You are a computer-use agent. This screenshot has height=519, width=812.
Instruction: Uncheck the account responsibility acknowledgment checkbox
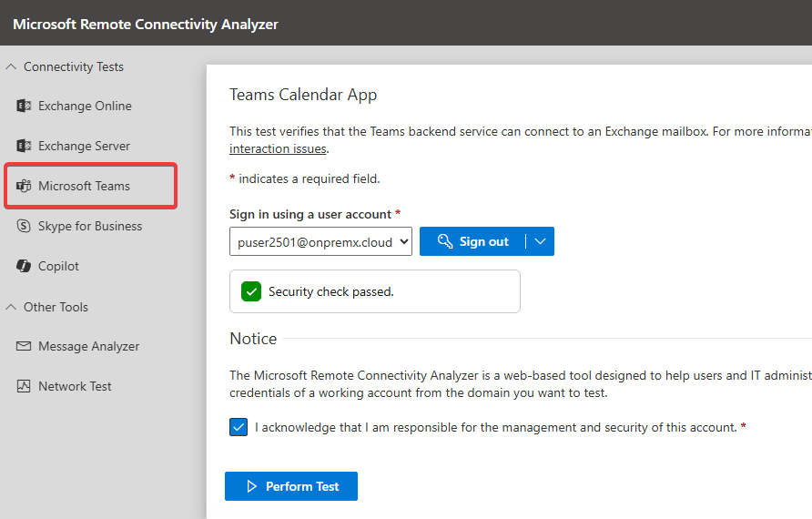point(239,427)
